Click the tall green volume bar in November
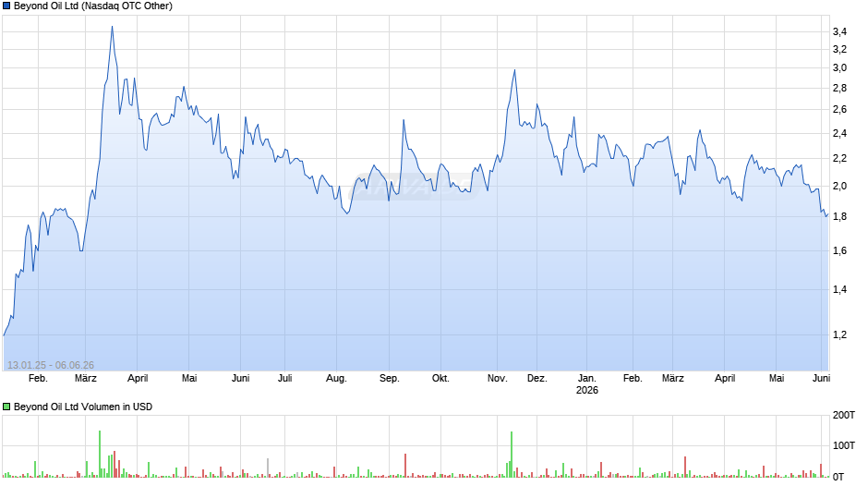This screenshot has height=486, width=868. pyautogui.click(x=512, y=455)
